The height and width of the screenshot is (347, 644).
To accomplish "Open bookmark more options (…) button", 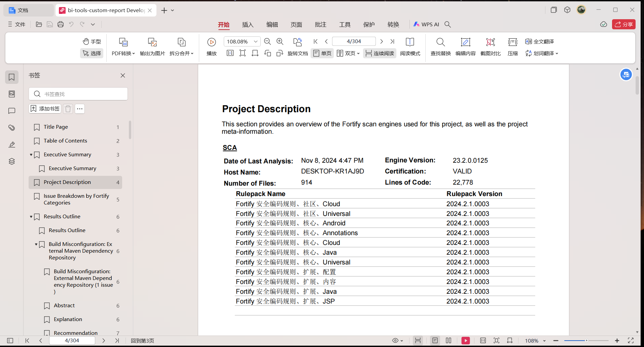I will point(80,108).
